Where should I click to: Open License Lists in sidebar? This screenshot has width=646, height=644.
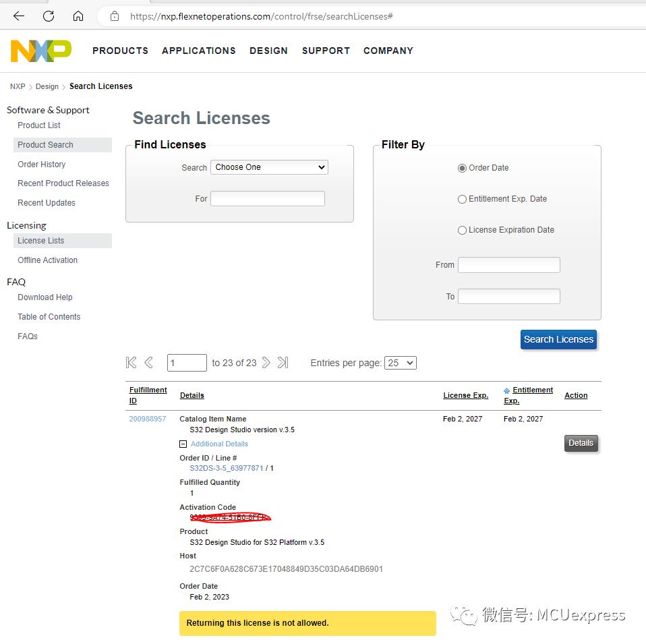pos(62,241)
